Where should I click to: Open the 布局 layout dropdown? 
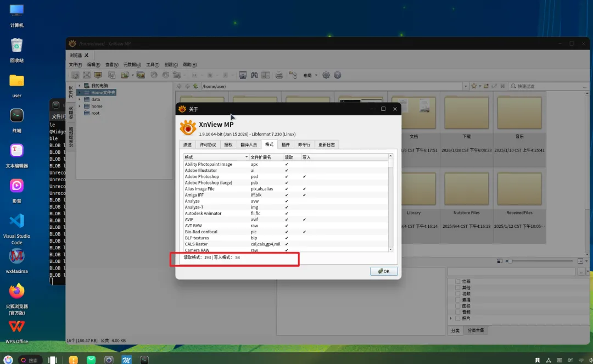[x=310, y=75]
